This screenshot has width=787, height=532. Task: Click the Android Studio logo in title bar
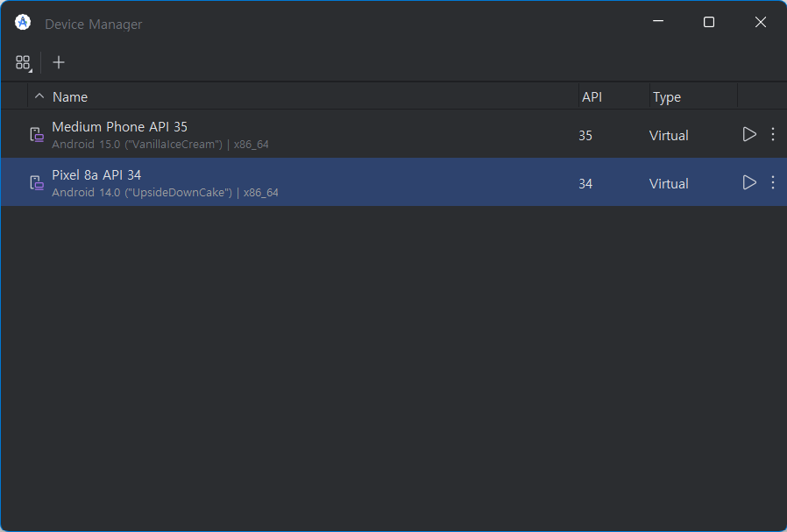23,23
